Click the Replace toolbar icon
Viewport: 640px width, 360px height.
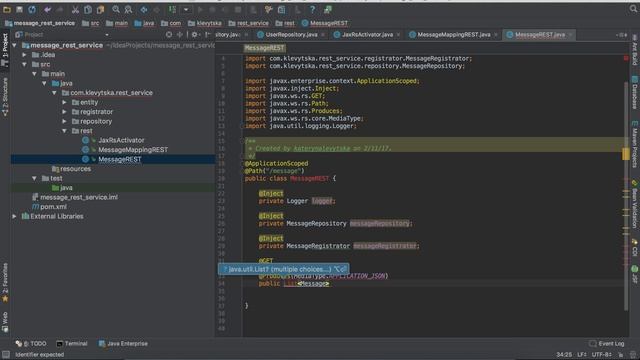click(128, 9)
